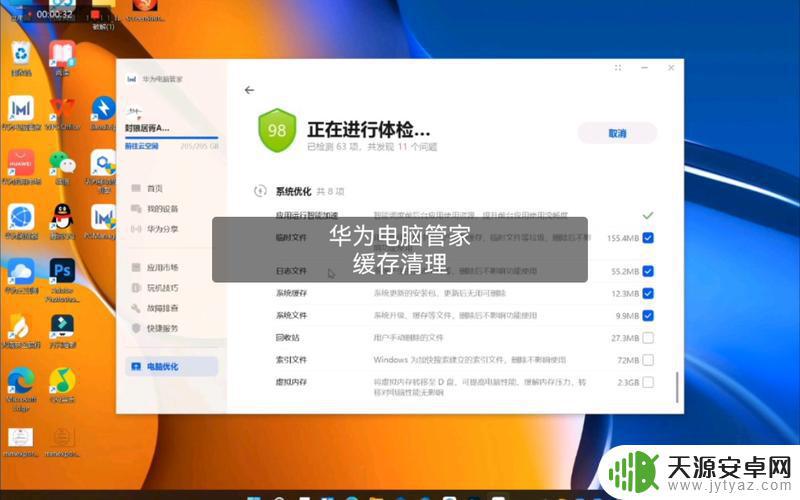Click the 系统缓存 row label
The width and height of the screenshot is (800, 500).
click(291, 293)
